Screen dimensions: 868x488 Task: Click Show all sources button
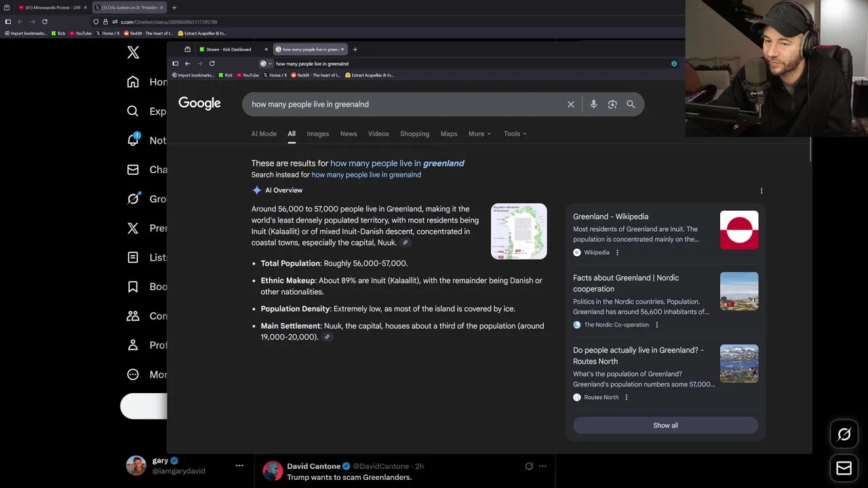(665, 426)
